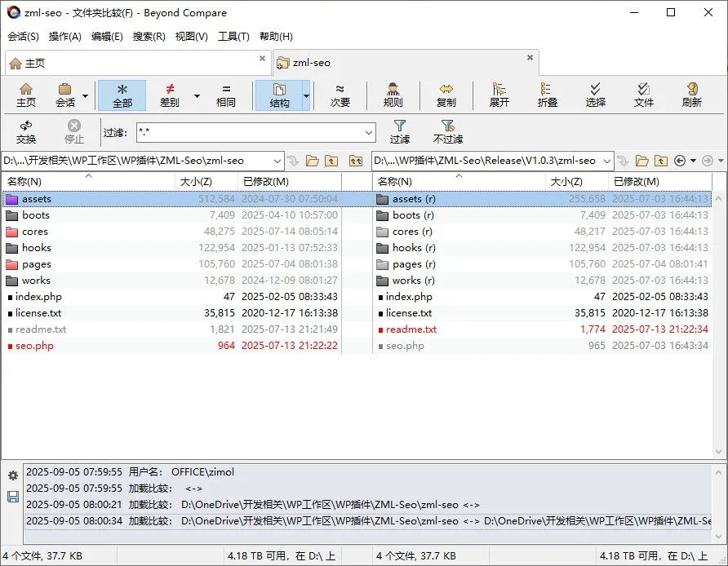Click the both-sides up-one-level folder icon
The image size is (728, 566).
[x=356, y=161]
